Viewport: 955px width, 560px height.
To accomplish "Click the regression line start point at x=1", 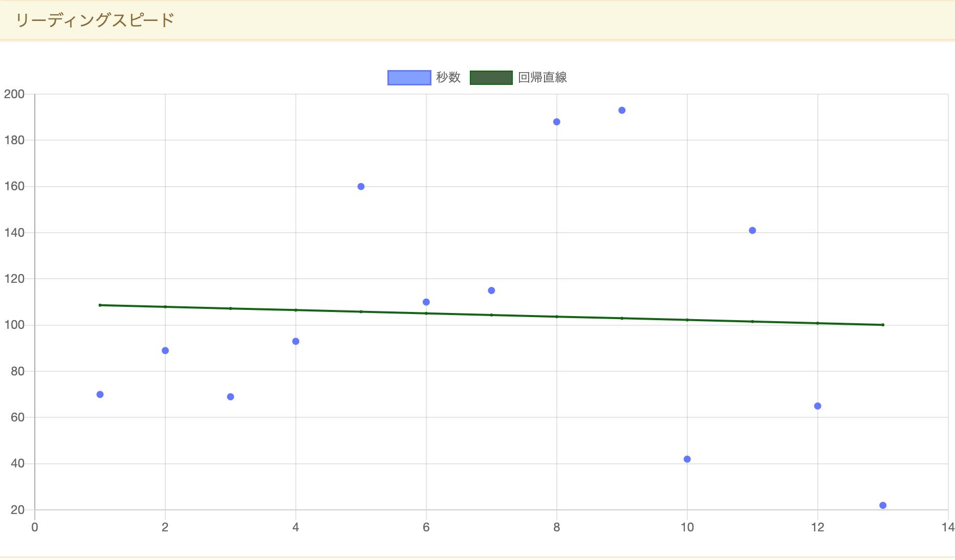I will [100, 305].
